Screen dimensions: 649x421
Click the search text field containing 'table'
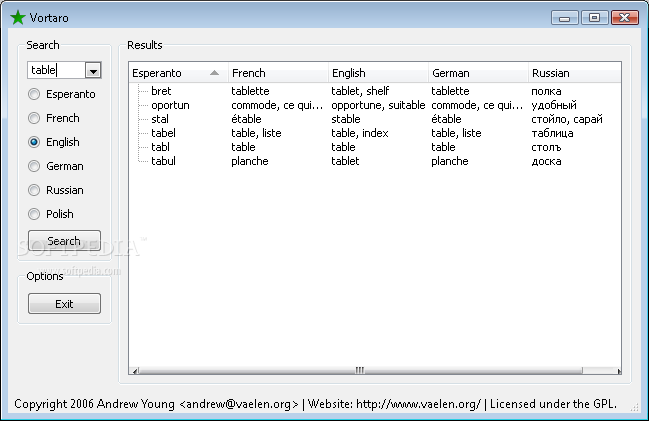click(56, 70)
